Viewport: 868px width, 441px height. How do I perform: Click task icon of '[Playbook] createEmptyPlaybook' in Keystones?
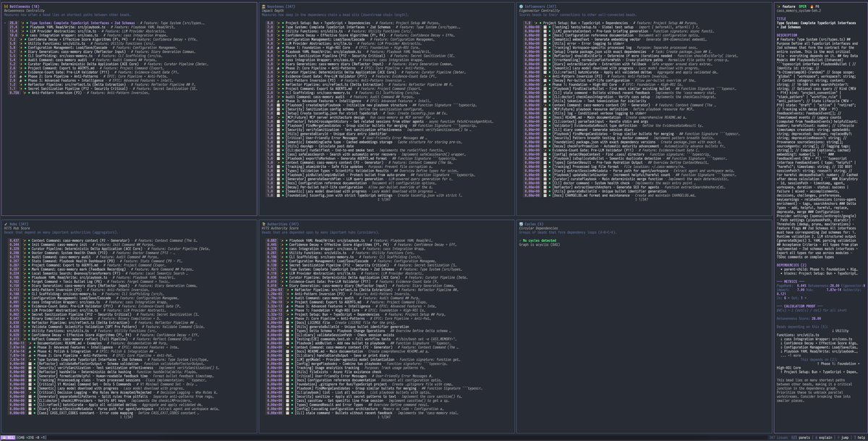point(278,105)
